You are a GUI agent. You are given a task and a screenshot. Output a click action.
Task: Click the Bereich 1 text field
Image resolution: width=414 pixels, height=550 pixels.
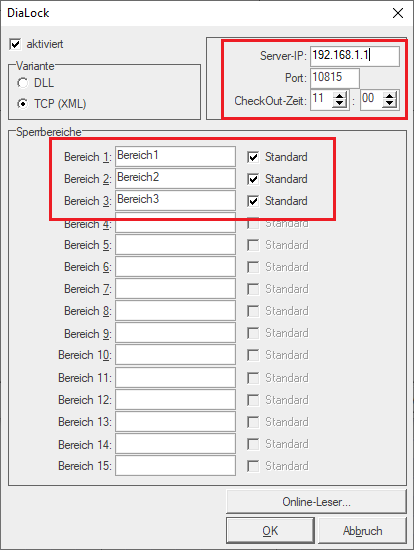click(x=175, y=156)
